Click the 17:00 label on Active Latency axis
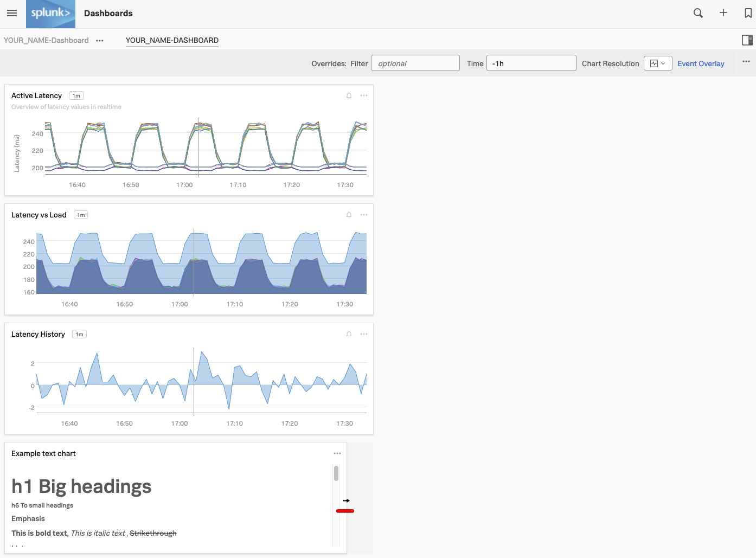 tap(184, 185)
